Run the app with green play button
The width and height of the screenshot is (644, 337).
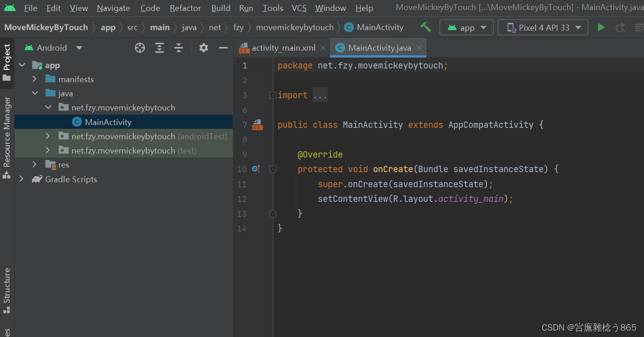(601, 27)
